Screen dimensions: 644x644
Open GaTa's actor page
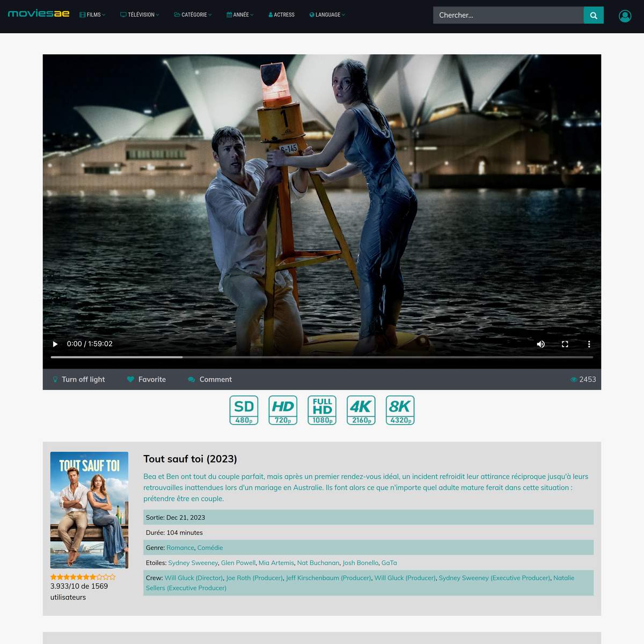389,563
